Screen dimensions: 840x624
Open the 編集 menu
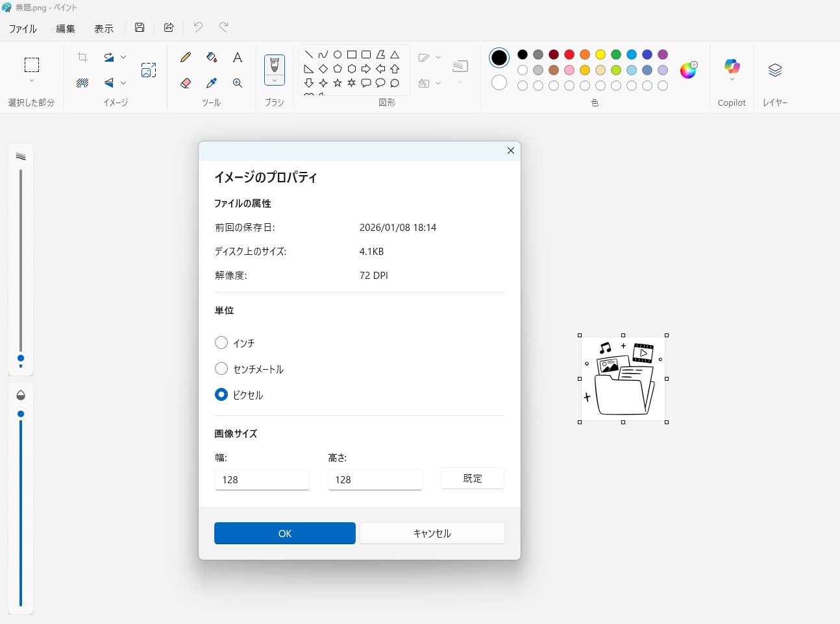tap(66, 29)
